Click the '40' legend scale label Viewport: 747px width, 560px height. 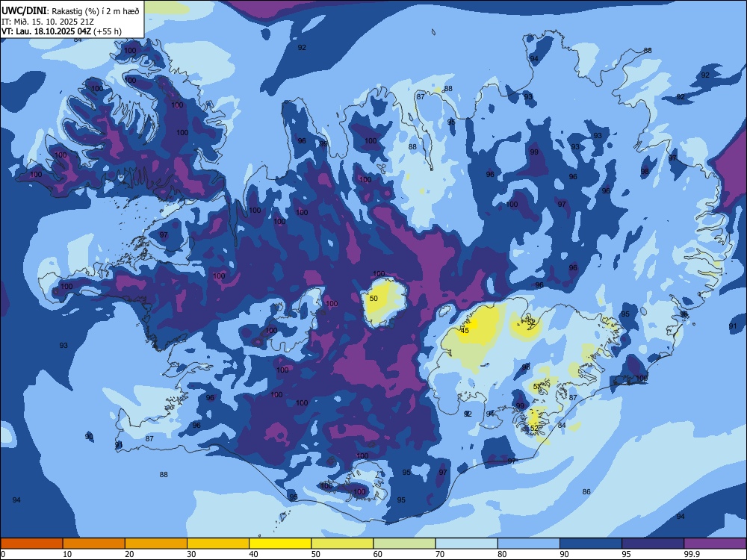click(x=254, y=554)
